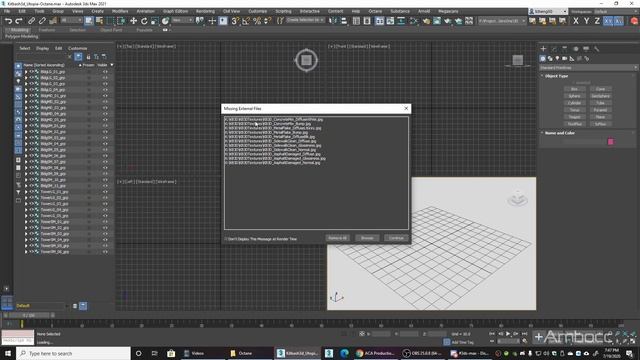Toggle eye icon of BldgMD_01_grp row
Image resolution: width=640 pixels, height=360 pixels.
[x=31, y=96]
